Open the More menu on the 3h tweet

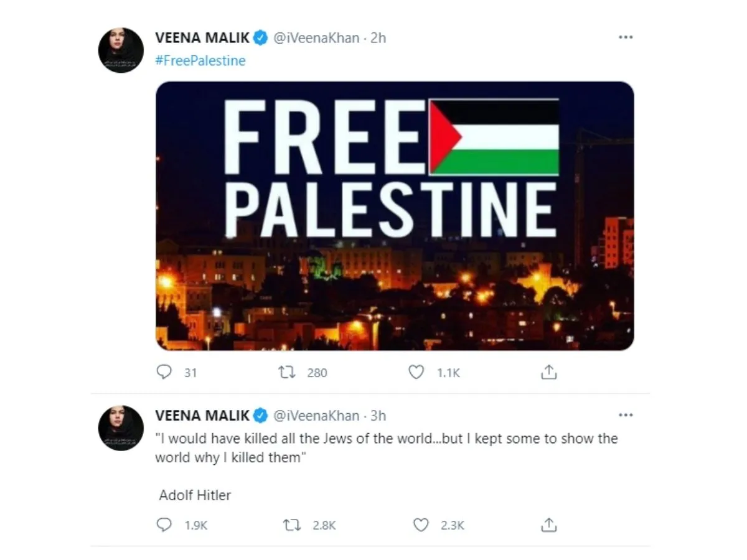(x=625, y=415)
